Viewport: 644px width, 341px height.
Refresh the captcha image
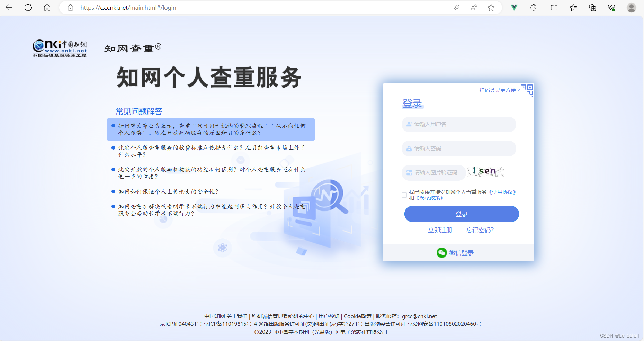coord(486,172)
